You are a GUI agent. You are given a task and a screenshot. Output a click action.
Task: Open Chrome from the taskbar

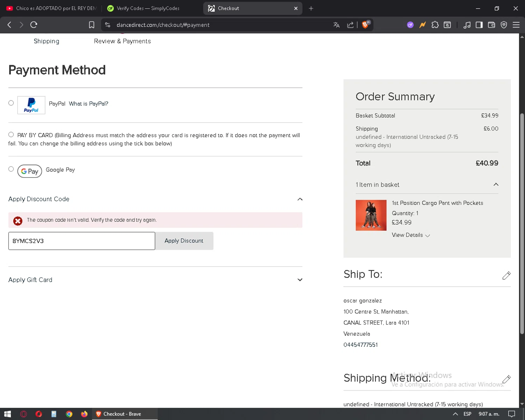69,414
